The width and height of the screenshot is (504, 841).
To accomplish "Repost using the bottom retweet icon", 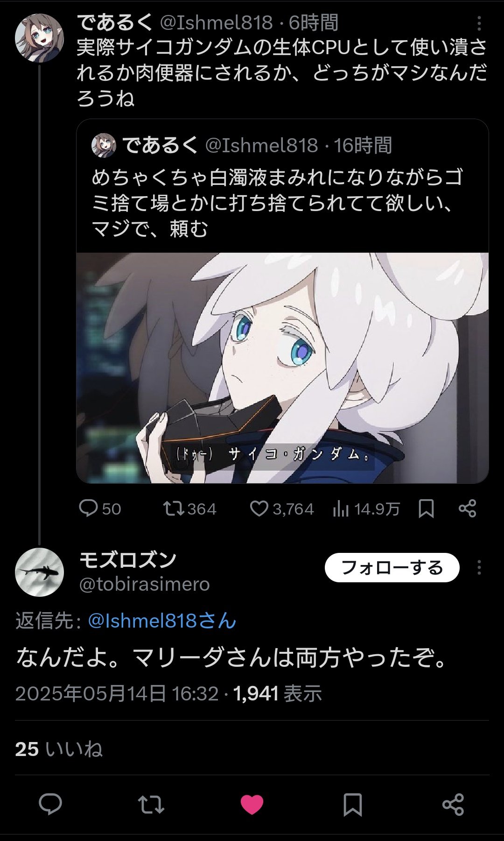I will pyautogui.click(x=151, y=804).
